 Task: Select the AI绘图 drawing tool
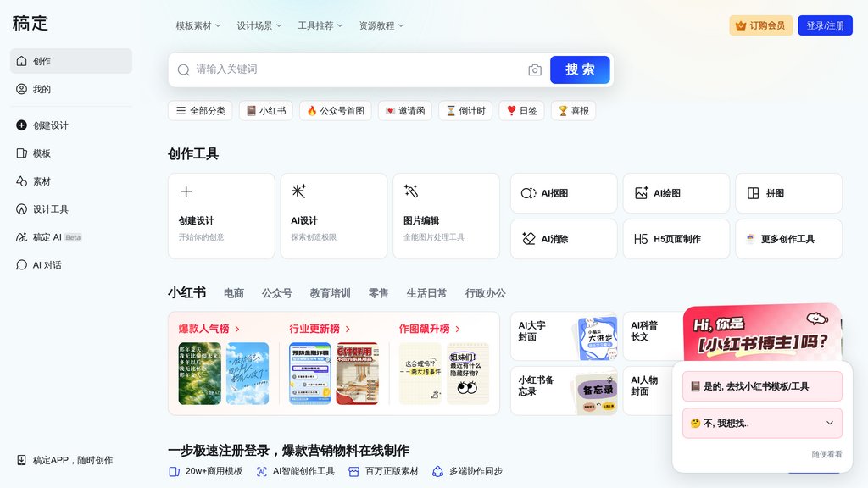676,192
